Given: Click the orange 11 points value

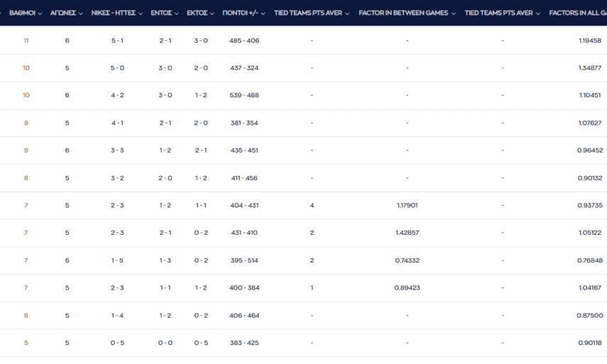Looking at the screenshot, I should coord(26,40).
